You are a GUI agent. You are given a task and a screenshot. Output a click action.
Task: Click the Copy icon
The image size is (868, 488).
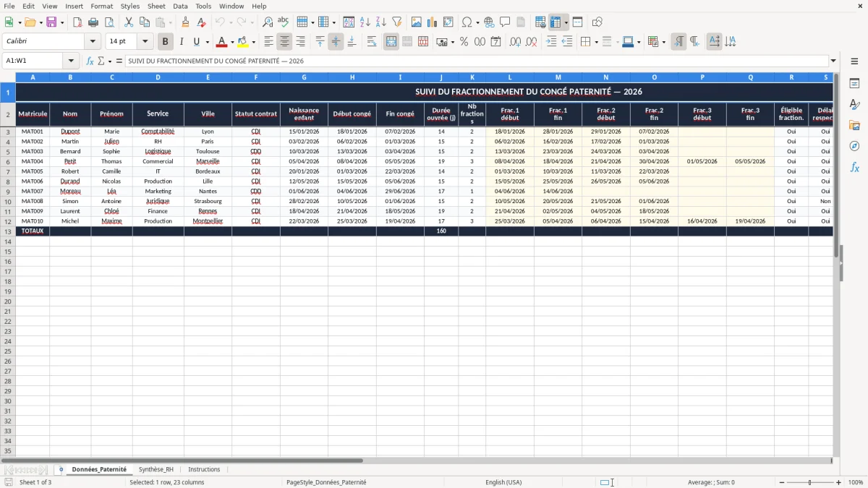click(x=145, y=22)
